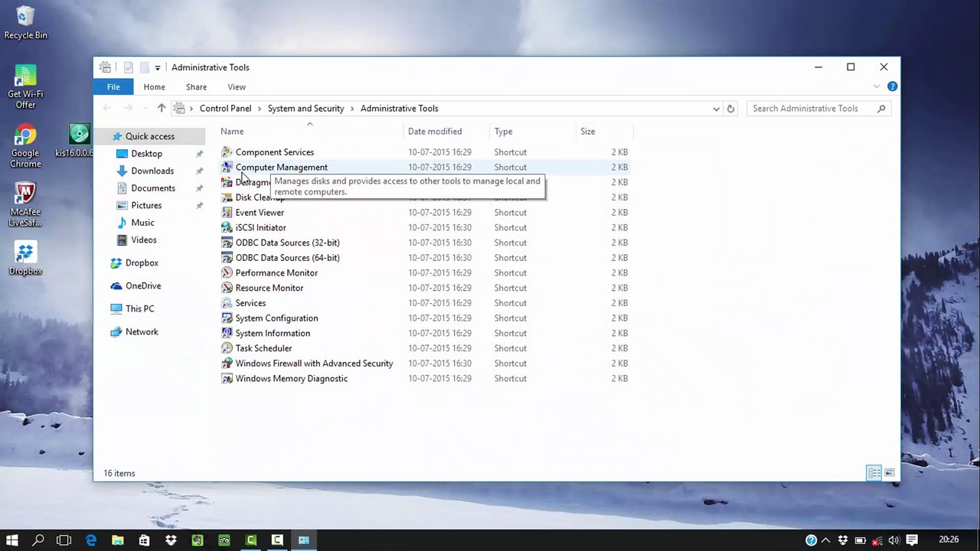Switch to large icons view button

click(x=889, y=473)
